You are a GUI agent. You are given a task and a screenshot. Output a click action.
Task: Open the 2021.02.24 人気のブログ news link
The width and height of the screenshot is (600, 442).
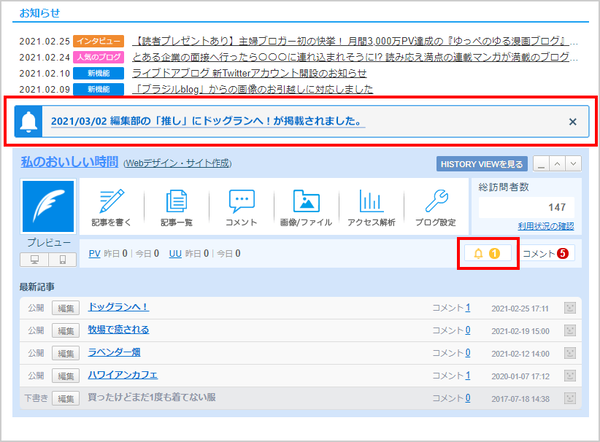[355, 57]
